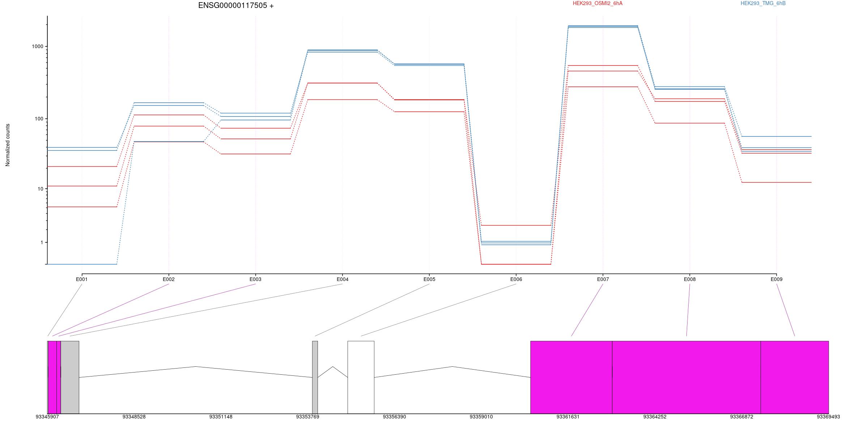
Task: Click the E006 exon axis label
Action: [516, 279]
